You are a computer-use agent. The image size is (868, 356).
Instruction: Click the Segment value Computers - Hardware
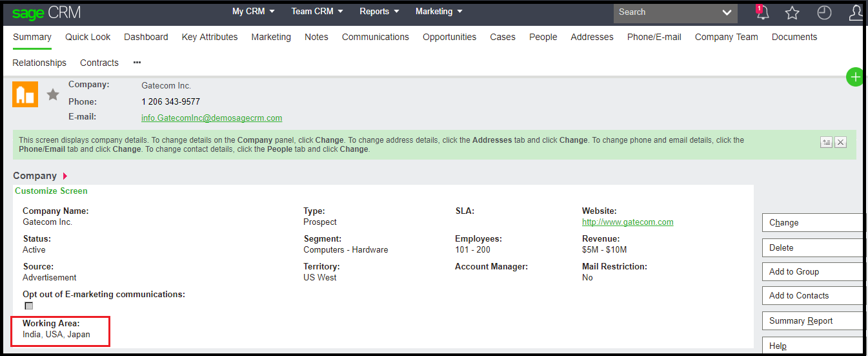pos(346,249)
